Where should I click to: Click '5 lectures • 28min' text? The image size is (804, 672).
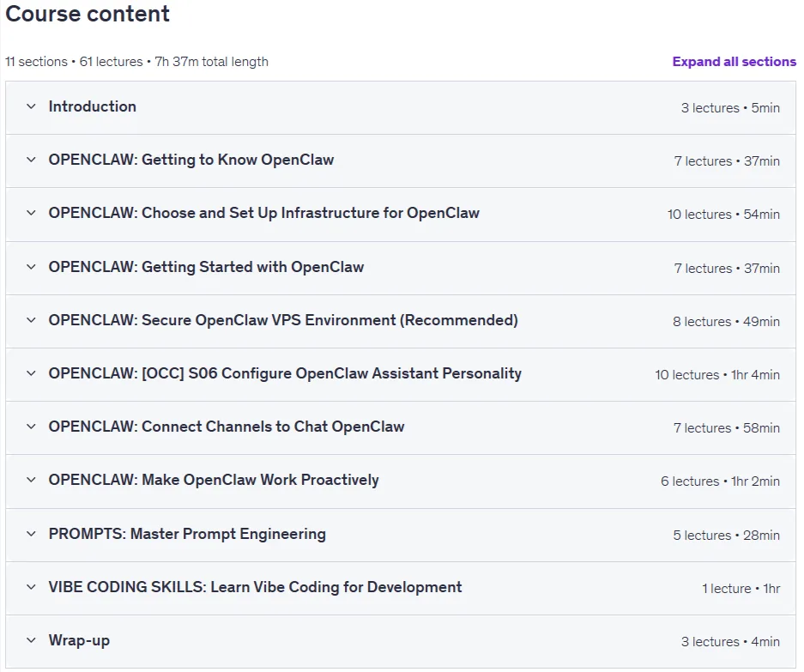[x=727, y=535]
